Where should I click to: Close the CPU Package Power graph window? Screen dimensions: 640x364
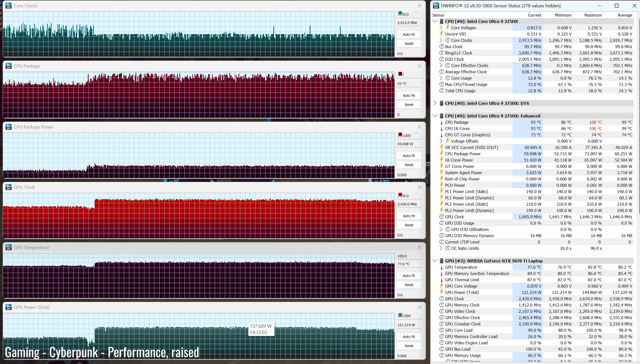419,127
